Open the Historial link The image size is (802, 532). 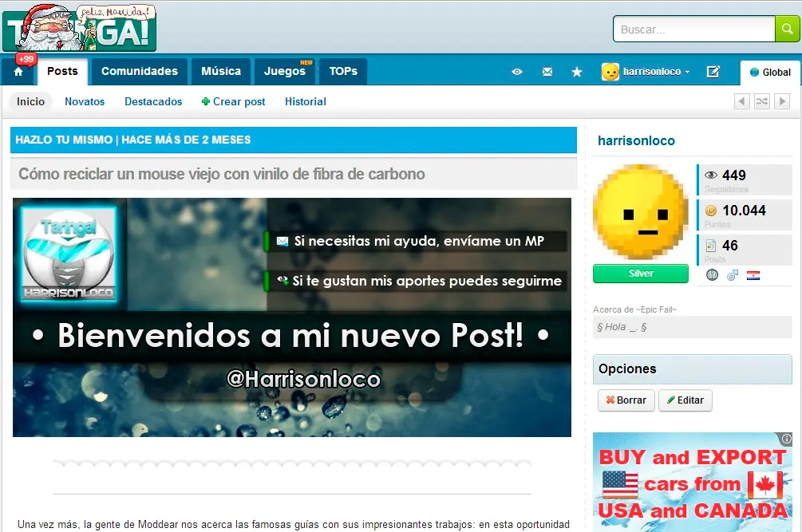(306, 101)
